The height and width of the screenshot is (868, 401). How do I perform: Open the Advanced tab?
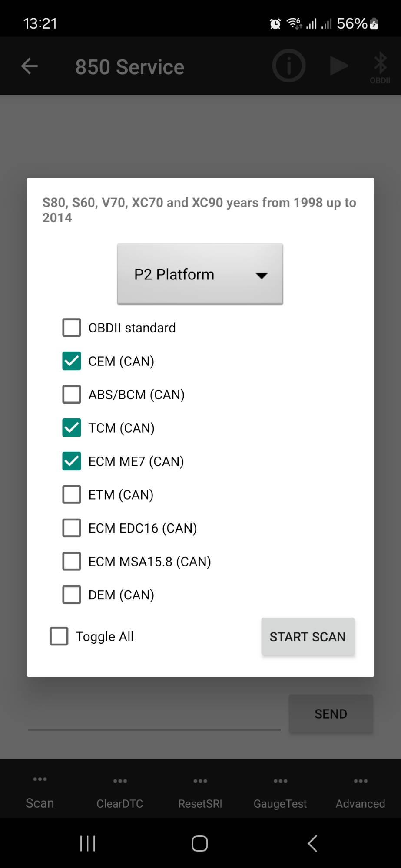(360, 794)
